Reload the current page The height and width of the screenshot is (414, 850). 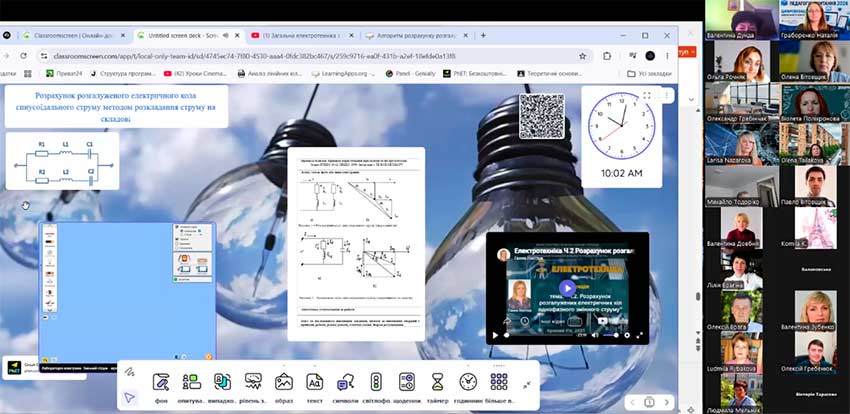[x=23, y=56]
